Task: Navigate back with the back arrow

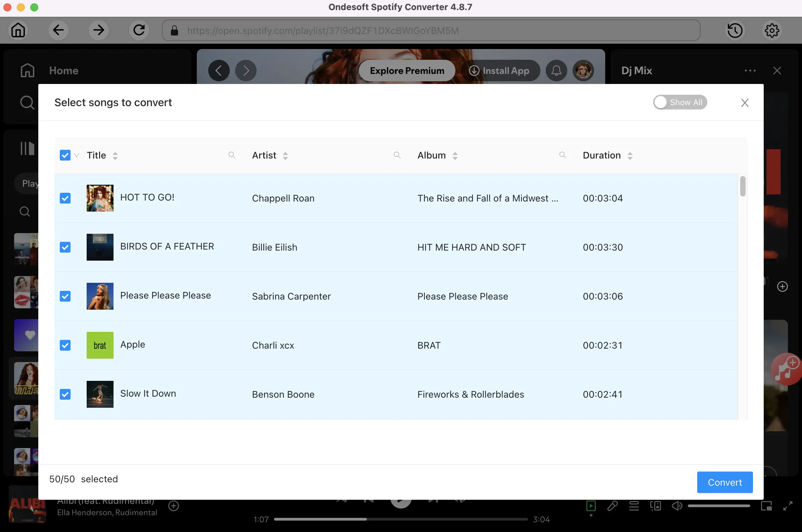Action: pyautogui.click(x=58, y=30)
